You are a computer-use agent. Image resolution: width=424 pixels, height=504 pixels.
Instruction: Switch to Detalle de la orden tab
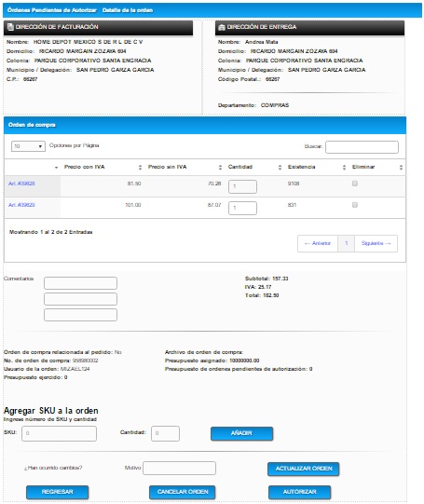pos(128,10)
